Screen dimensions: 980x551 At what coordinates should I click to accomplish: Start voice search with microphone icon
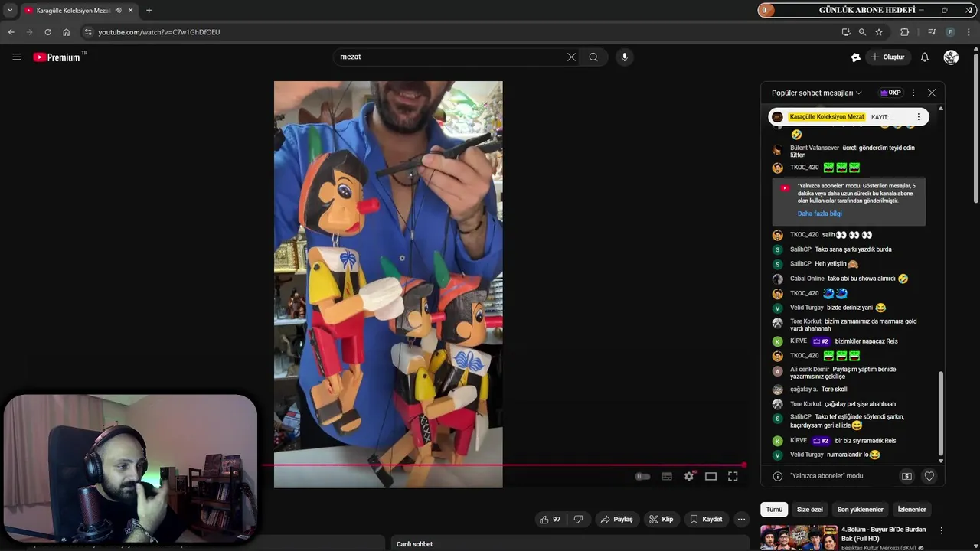pos(624,57)
